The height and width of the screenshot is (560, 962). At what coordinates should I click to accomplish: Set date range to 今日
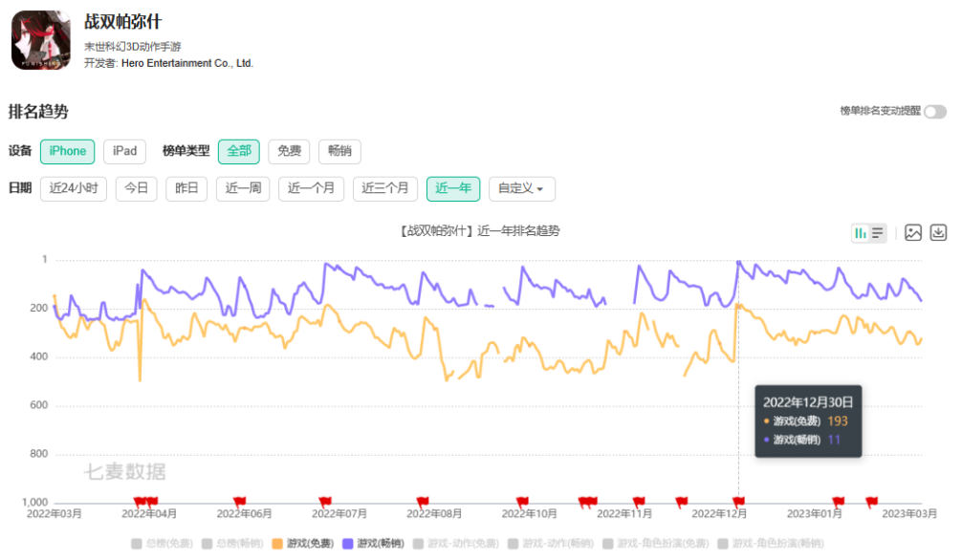click(136, 189)
